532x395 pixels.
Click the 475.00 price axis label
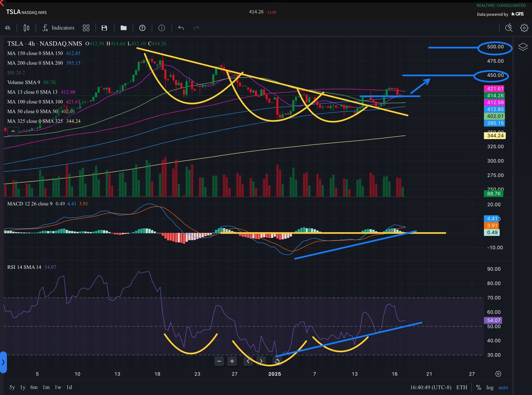(495, 61)
